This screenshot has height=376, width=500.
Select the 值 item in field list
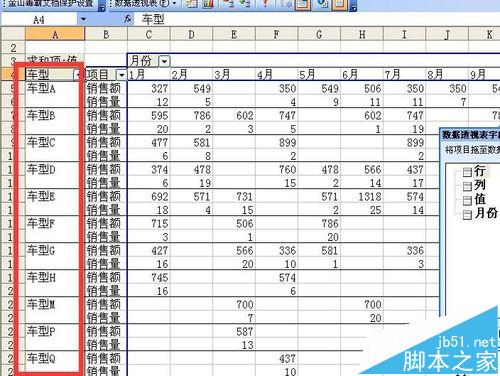pyautogui.click(x=479, y=199)
